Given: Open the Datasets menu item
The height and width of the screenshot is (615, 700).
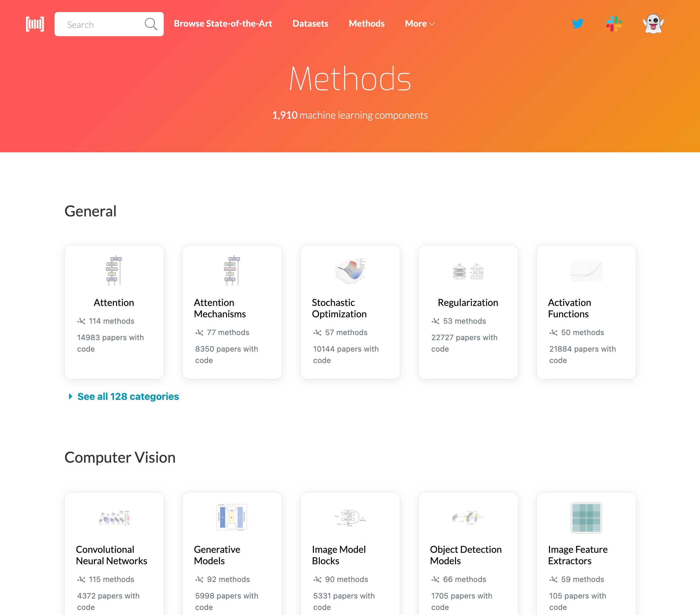Looking at the screenshot, I should [x=310, y=23].
